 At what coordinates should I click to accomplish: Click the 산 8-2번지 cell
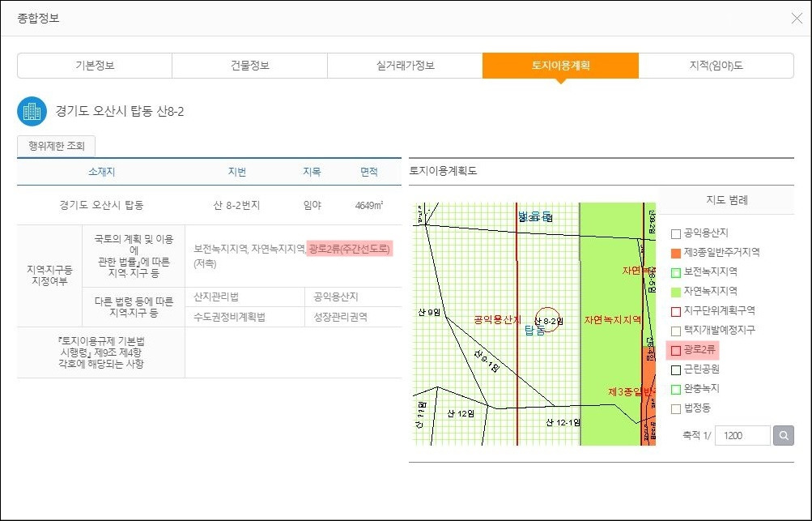tap(236, 205)
